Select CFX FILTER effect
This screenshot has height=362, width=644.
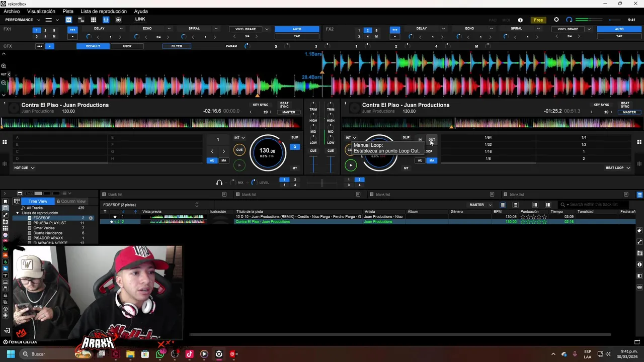177,46
